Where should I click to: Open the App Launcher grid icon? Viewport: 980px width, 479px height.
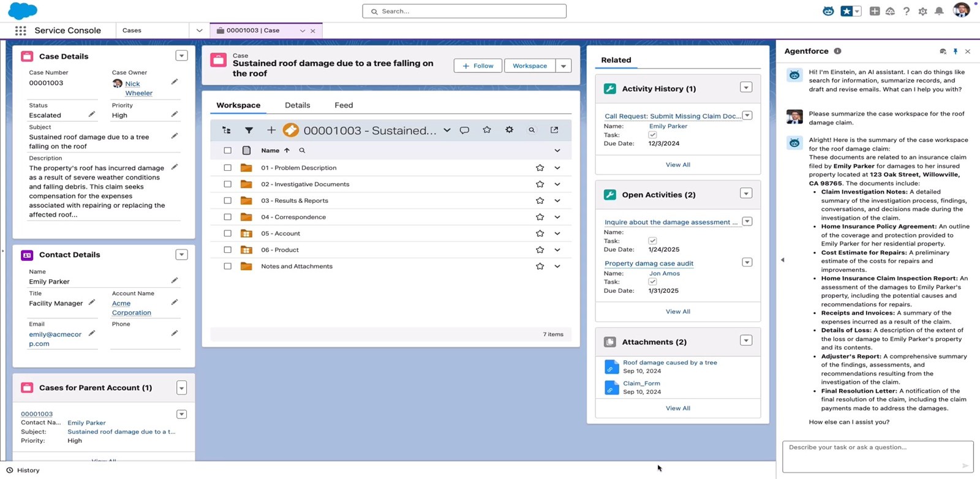click(x=20, y=31)
